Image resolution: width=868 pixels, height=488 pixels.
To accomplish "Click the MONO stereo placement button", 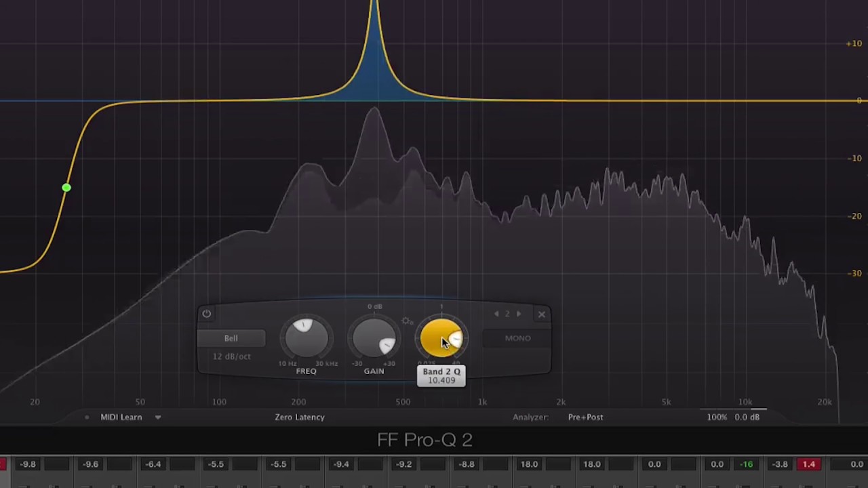I will click(517, 338).
